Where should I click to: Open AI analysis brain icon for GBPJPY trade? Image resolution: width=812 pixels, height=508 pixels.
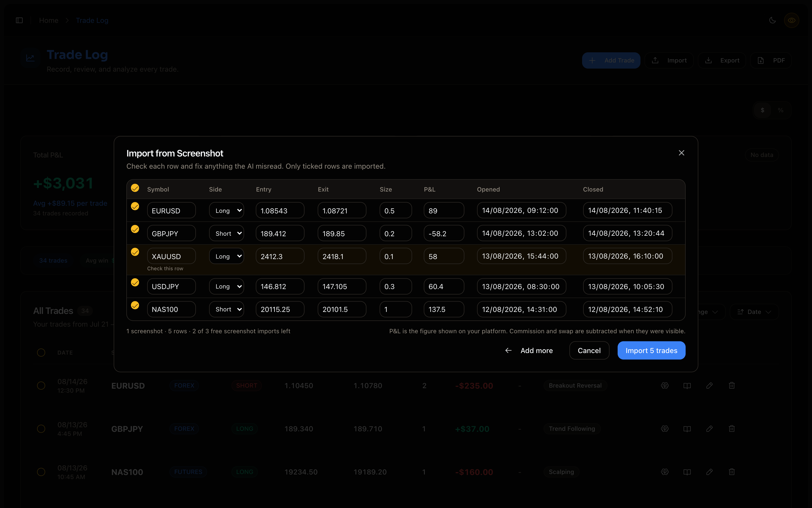pyautogui.click(x=665, y=429)
